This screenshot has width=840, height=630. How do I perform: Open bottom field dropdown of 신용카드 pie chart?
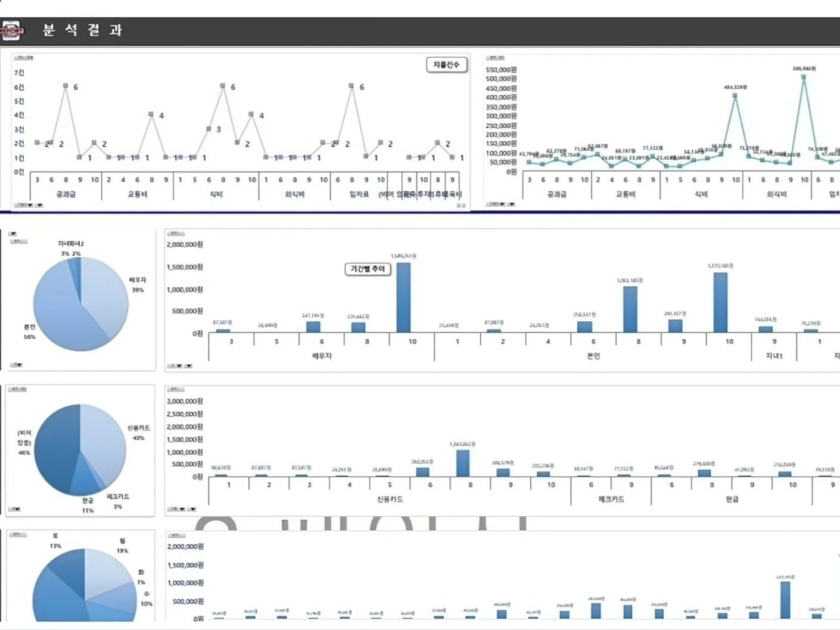15,509
